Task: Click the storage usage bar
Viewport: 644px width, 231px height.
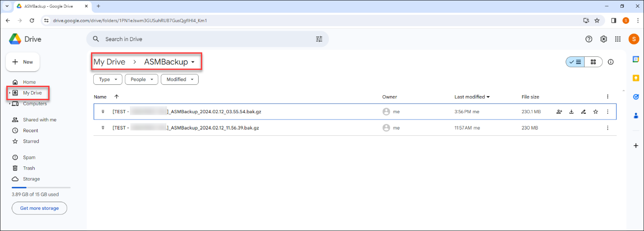Action: (41, 187)
